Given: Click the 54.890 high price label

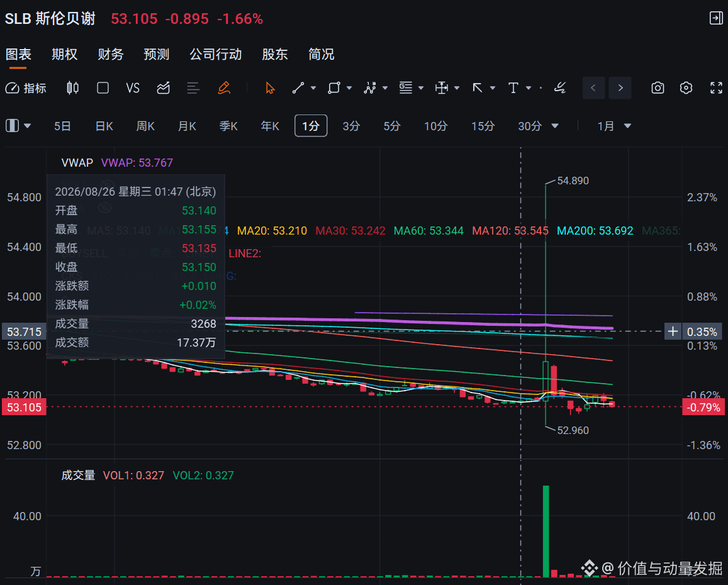Looking at the screenshot, I should click(573, 181).
